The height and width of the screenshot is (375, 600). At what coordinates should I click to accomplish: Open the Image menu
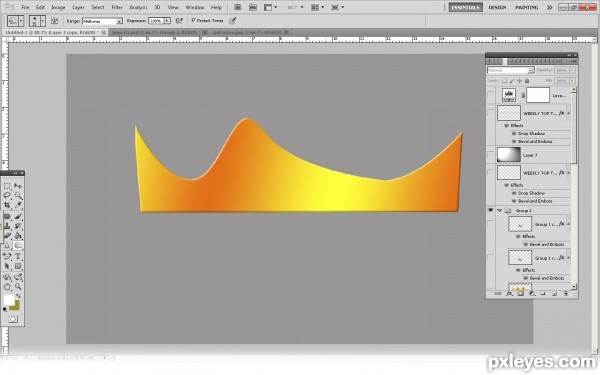pos(58,7)
